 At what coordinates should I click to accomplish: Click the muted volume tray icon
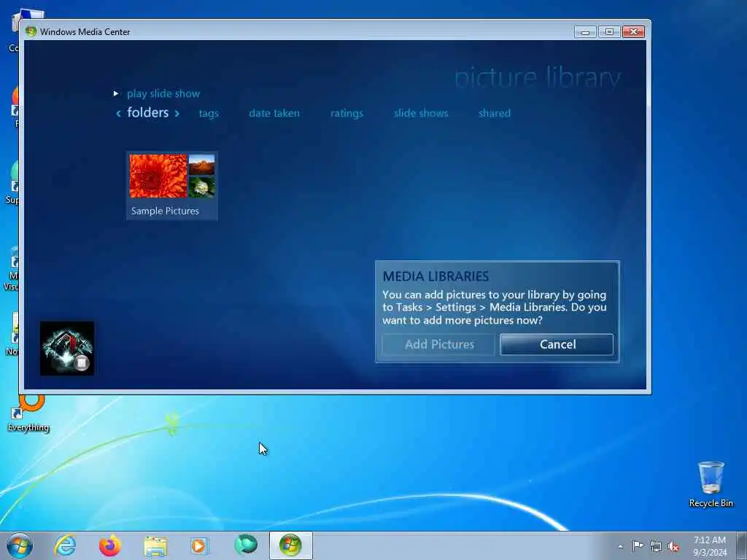point(673,547)
